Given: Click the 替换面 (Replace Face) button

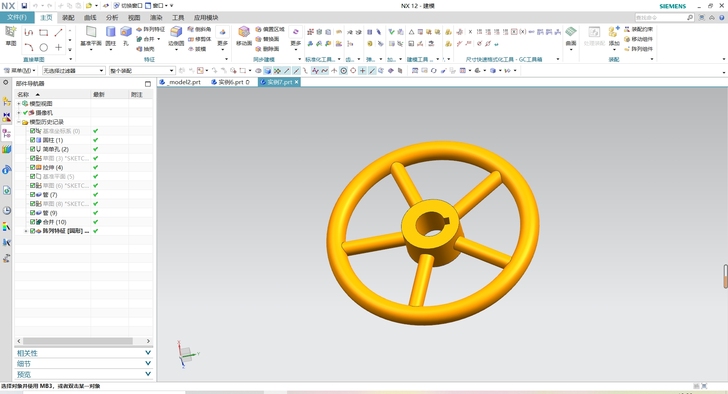Looking at the screenshot, I should (x=267, y=39).
